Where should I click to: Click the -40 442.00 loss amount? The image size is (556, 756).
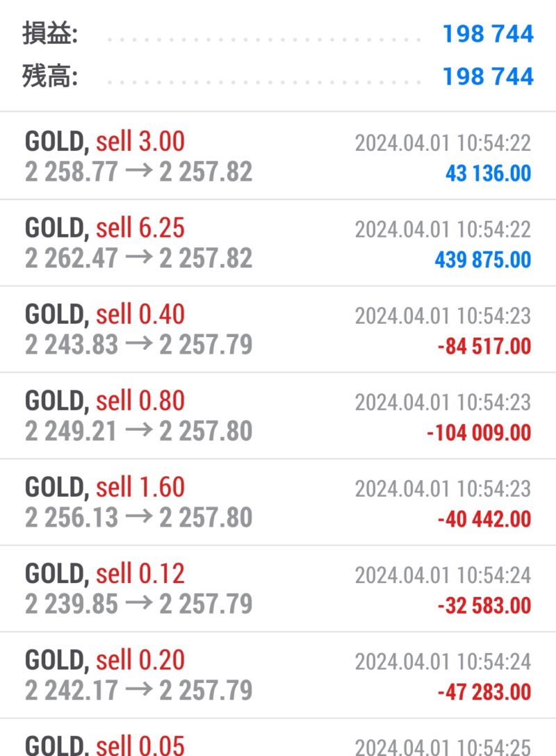(484, 519)
